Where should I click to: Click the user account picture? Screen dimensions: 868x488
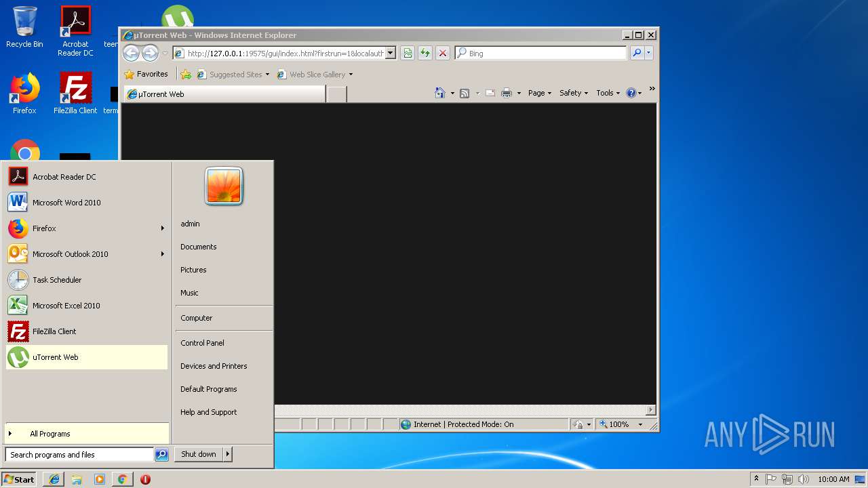tap(224, 186)
